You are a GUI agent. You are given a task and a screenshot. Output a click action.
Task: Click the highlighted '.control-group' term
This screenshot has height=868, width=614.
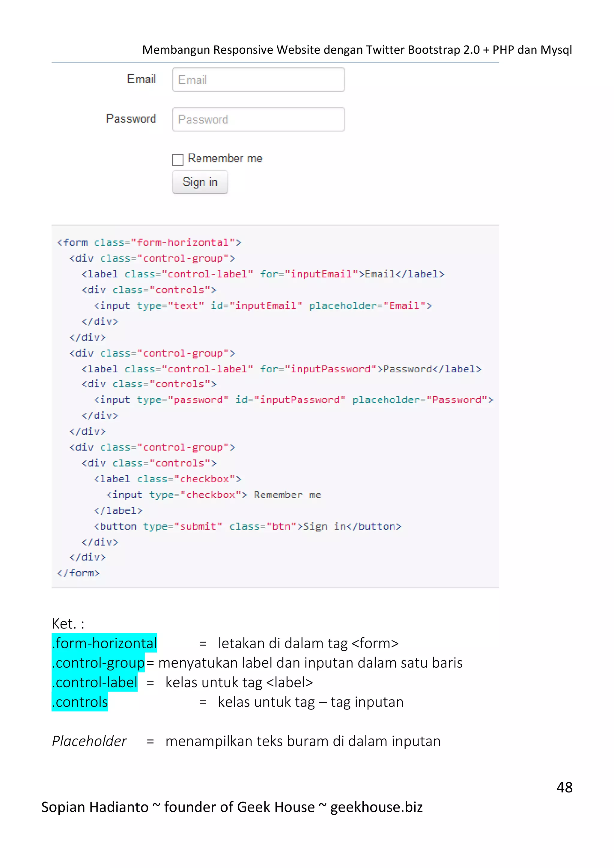98,663
